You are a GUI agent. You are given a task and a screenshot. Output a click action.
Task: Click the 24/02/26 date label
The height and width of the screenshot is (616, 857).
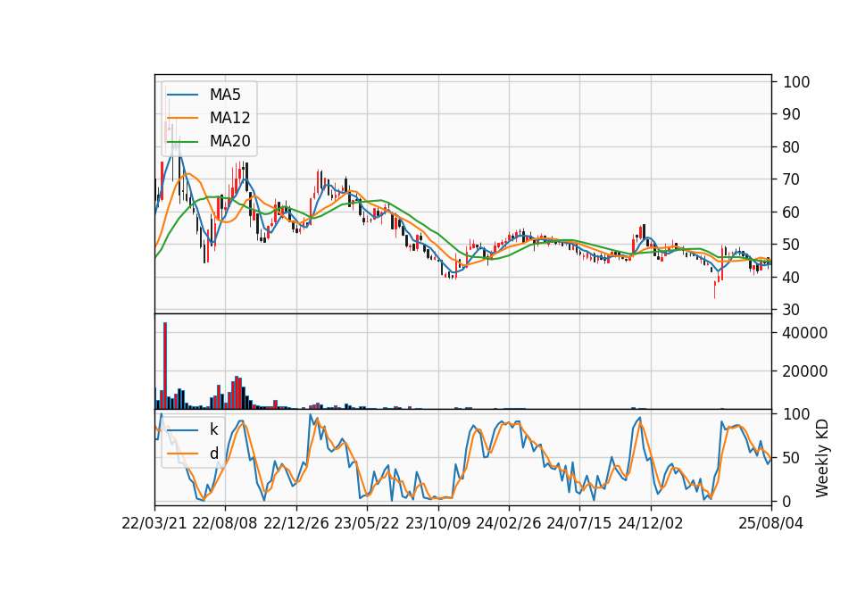click(x=508, y=523)
